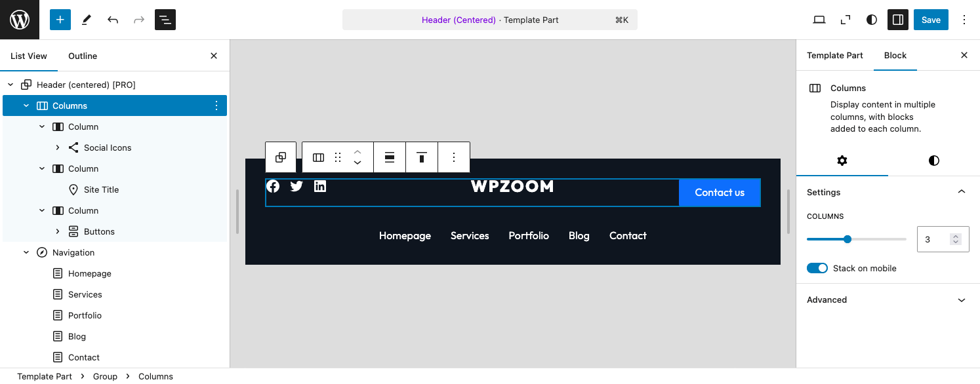
Task: Click the change vertical alignment toolbar icon
Action: (422, 157)
